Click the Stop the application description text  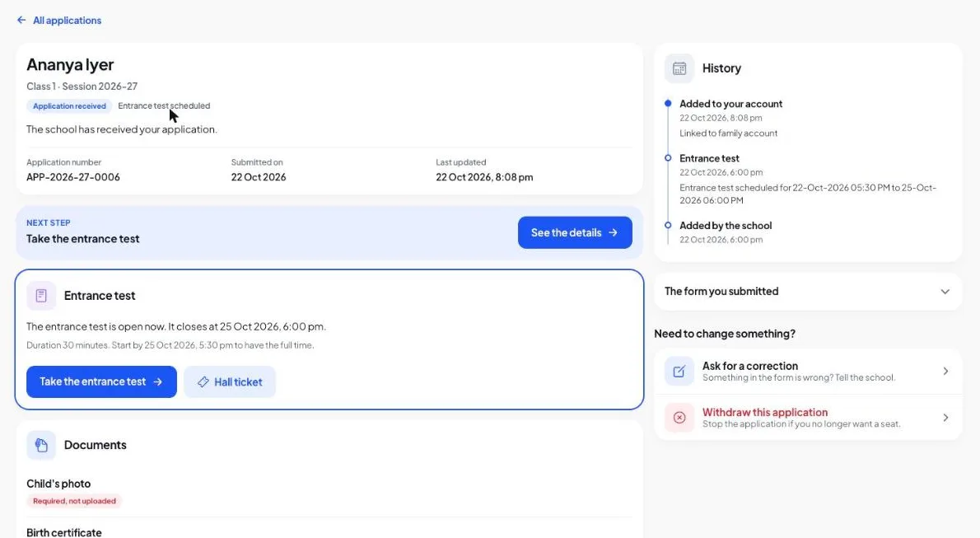click(801, 424)
